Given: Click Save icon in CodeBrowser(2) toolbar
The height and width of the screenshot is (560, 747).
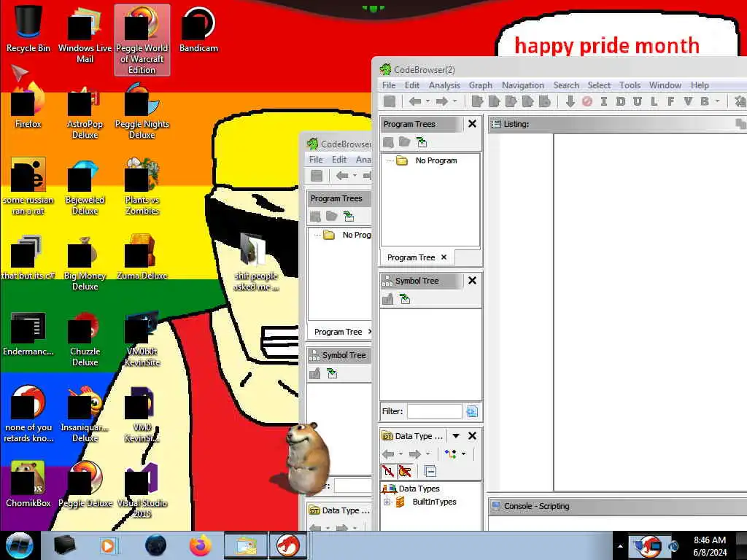Looking at the screenshot, I should click(390, 101).
